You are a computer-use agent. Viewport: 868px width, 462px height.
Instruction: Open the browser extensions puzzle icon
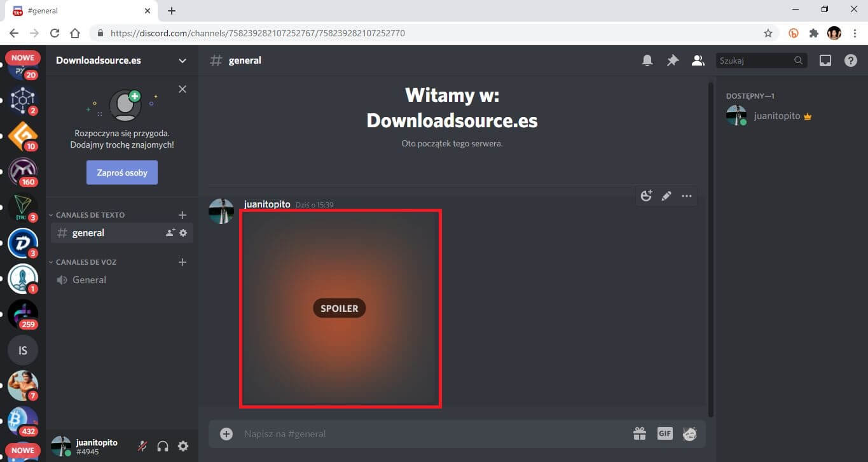813,33
